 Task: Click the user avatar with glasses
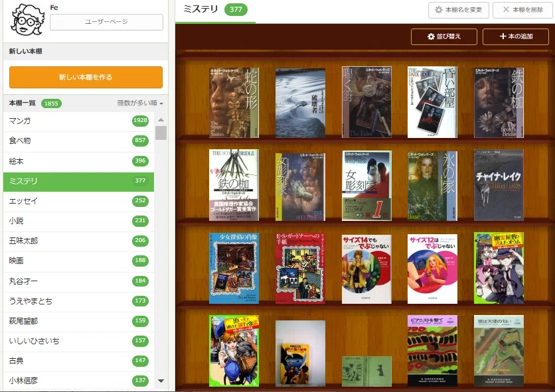pos(27,21)
